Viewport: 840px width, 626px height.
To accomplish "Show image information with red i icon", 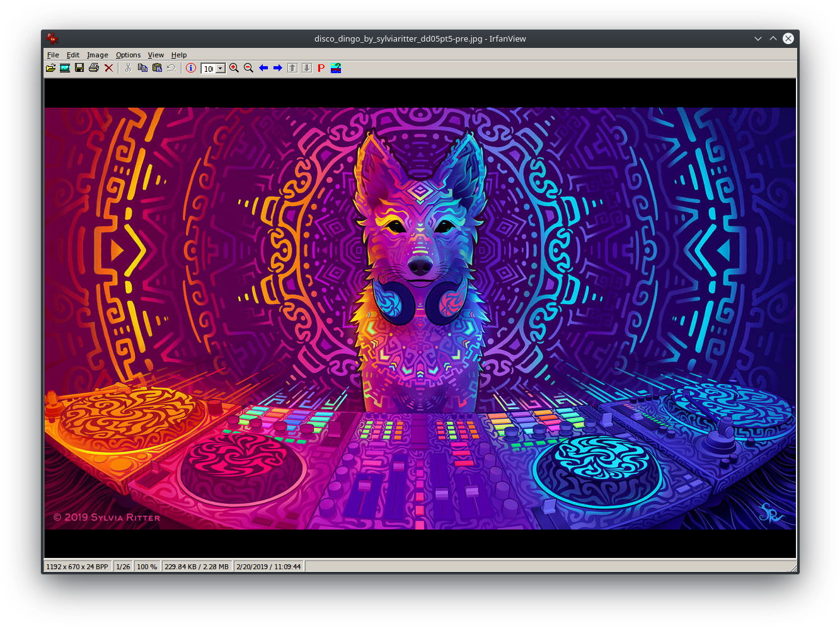I will (191, 68).
